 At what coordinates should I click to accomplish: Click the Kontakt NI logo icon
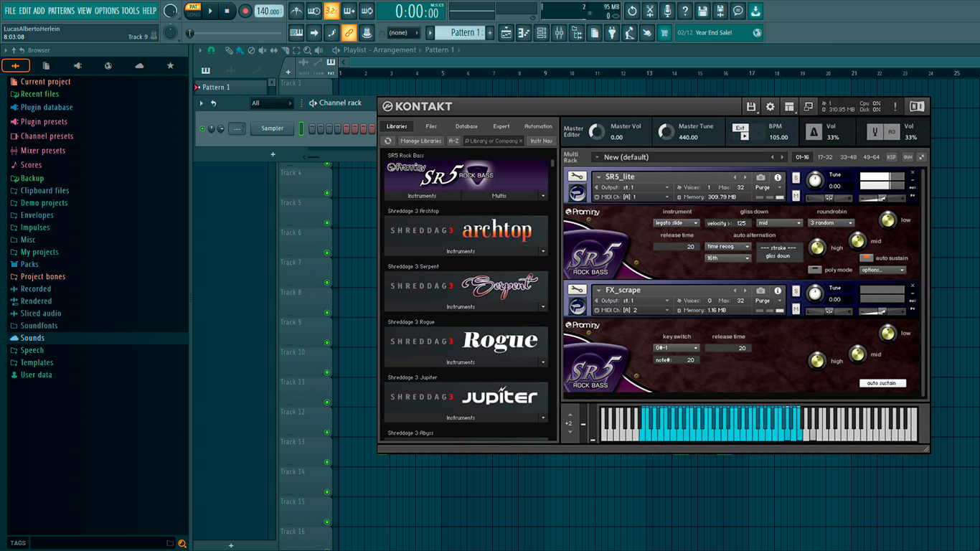pos(917,107)
